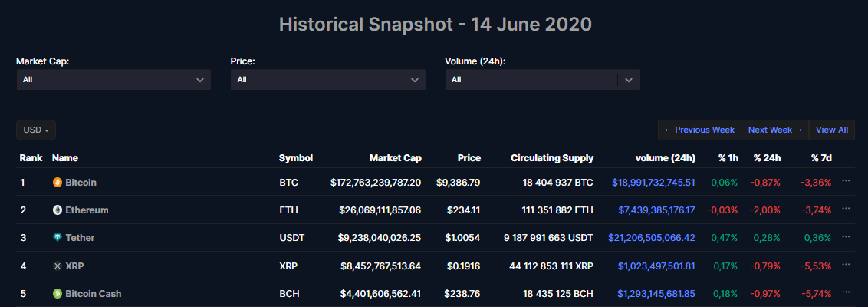Image resolution: width=868 pixels, height=307 pixels.
Task: Open more options for Tether row
Action: [x=847, y=237]
